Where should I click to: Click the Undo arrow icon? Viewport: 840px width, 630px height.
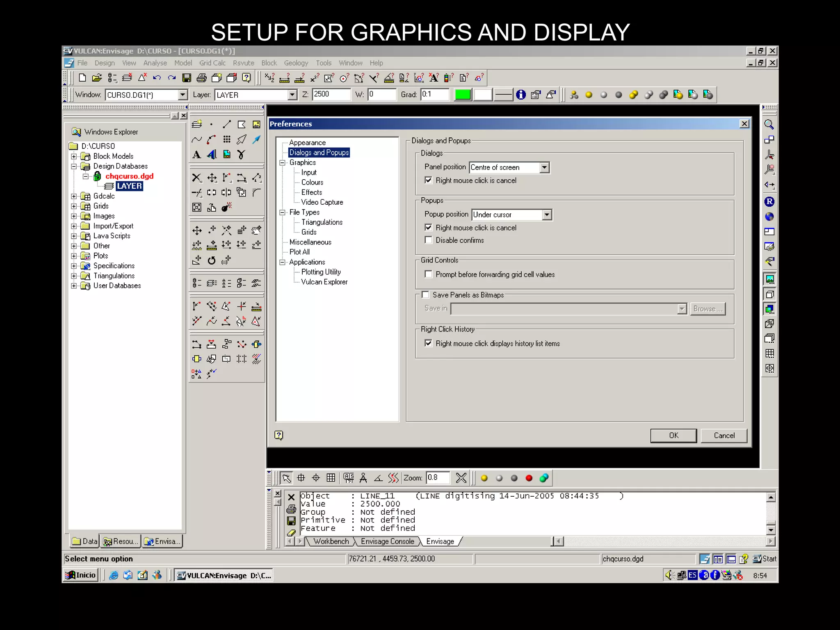tap(157, 78)
